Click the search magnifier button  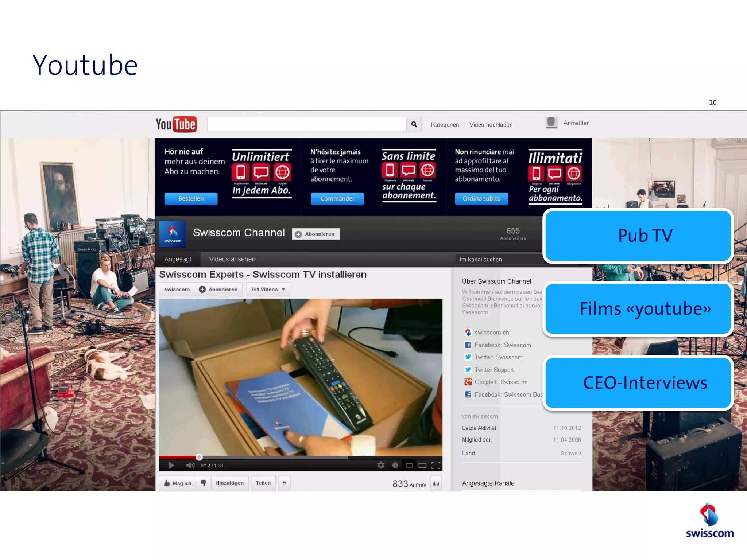tap(414, 124)
